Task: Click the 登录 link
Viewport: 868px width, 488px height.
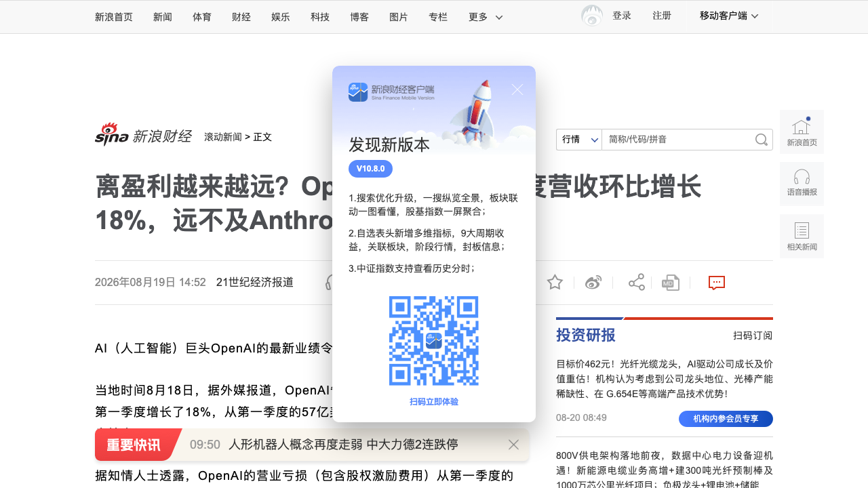Action: tap(622, 16)
